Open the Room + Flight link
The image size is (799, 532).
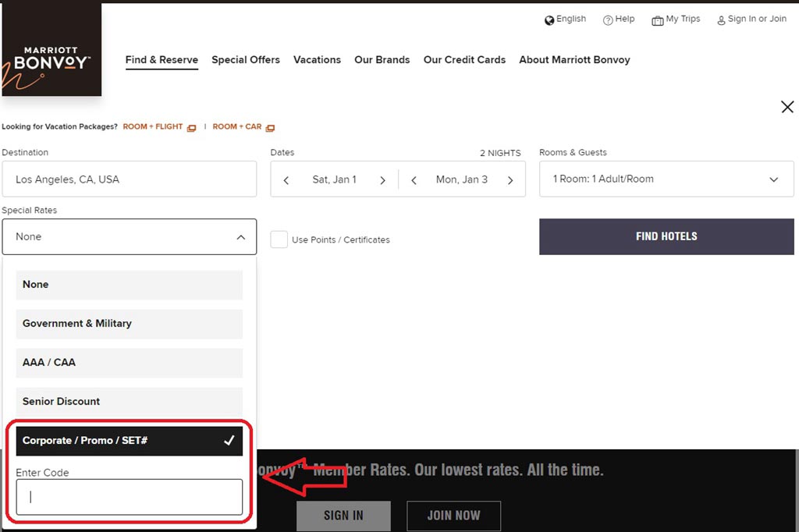152,126
